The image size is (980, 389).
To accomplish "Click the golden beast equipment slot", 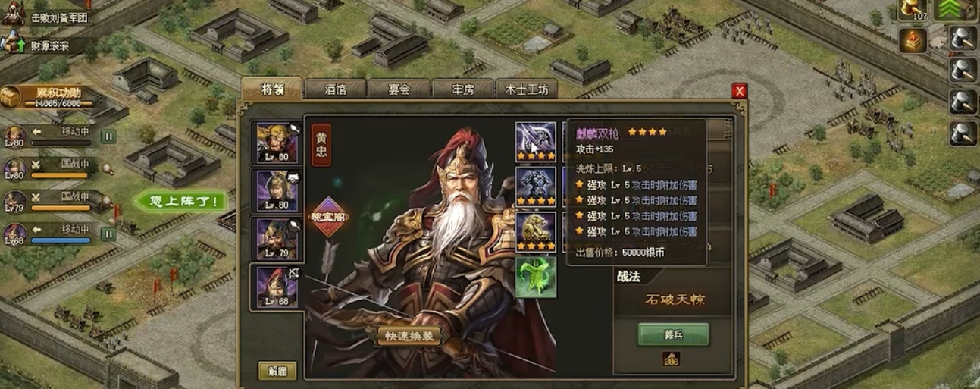I will [x=536, y=232].
